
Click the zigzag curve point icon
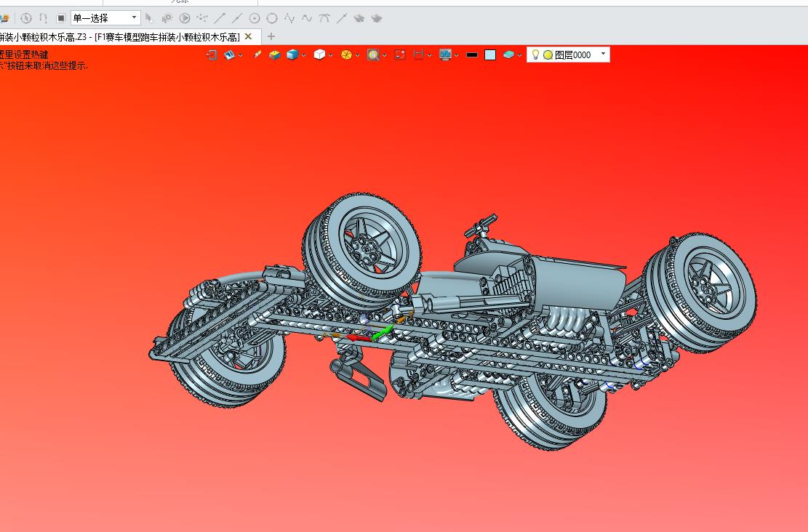coord(289,19)
